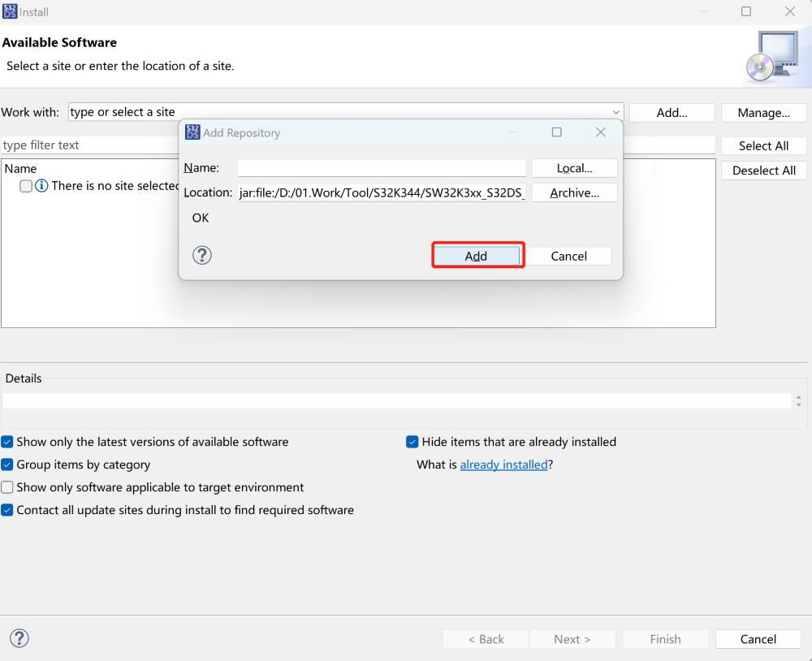Expand the 'Work with' site dropdown arrow
Image resolution: width=812 pixels, height=661 pixels.
point(615,112)
